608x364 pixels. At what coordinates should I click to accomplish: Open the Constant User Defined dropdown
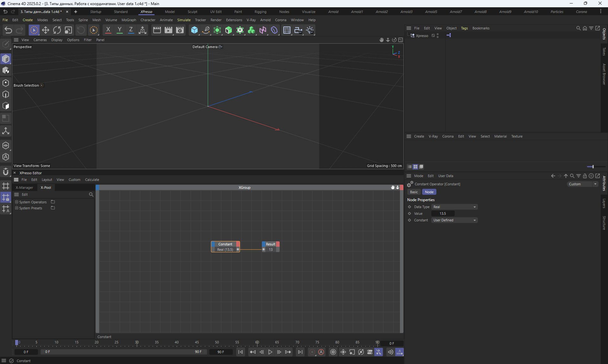tap(454, 220)
